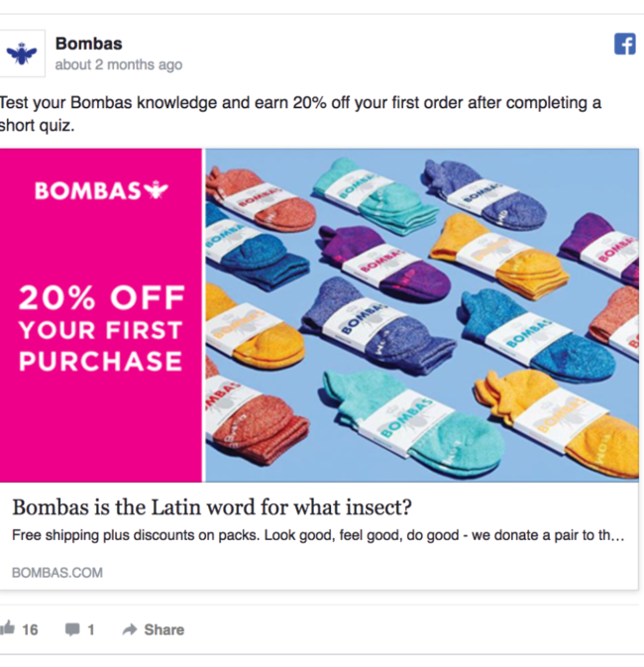Click the "about 2 months ago" timestamp

(x=119, y=65)
